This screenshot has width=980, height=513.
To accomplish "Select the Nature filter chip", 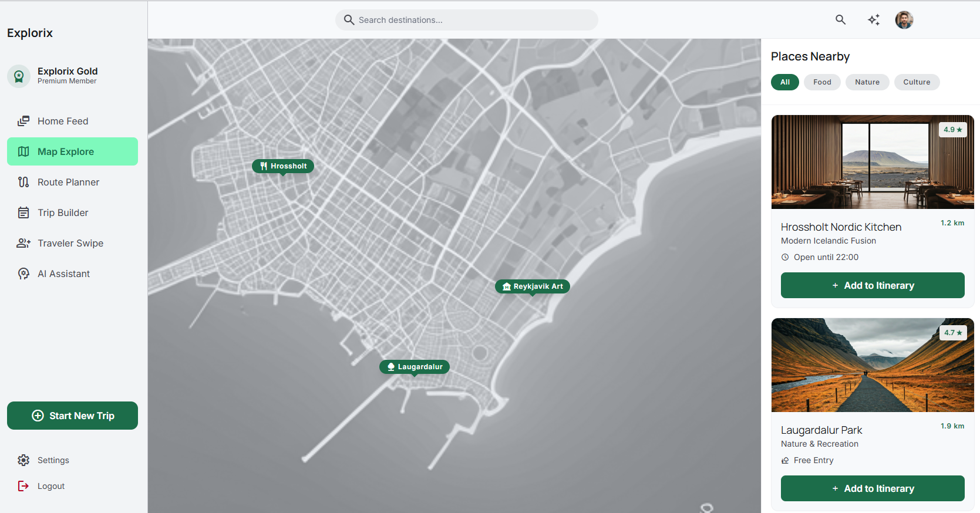I will point(867,82).
